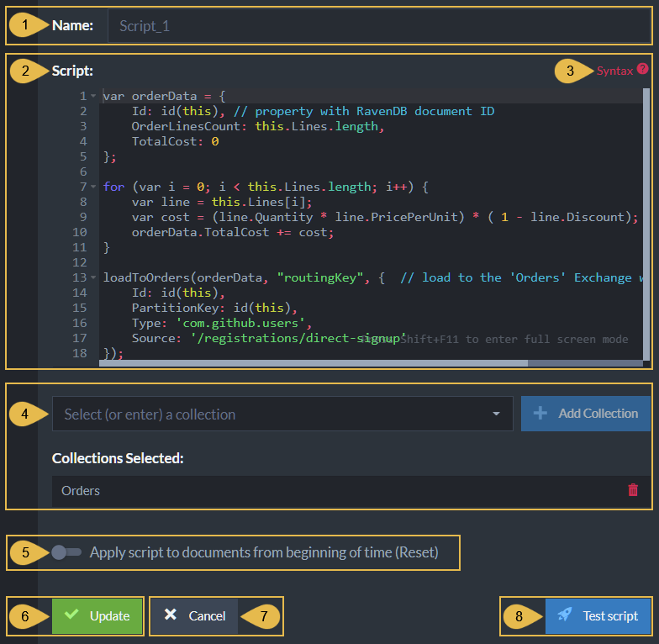Click the Add Collection button

585,414
